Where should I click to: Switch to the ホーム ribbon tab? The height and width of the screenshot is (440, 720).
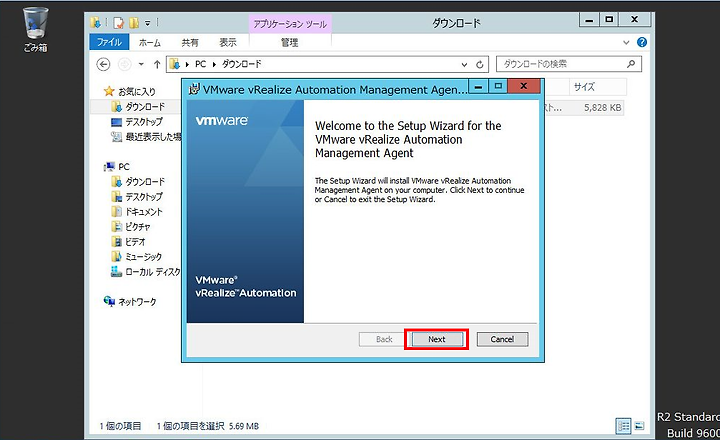[x=150, y=43]
